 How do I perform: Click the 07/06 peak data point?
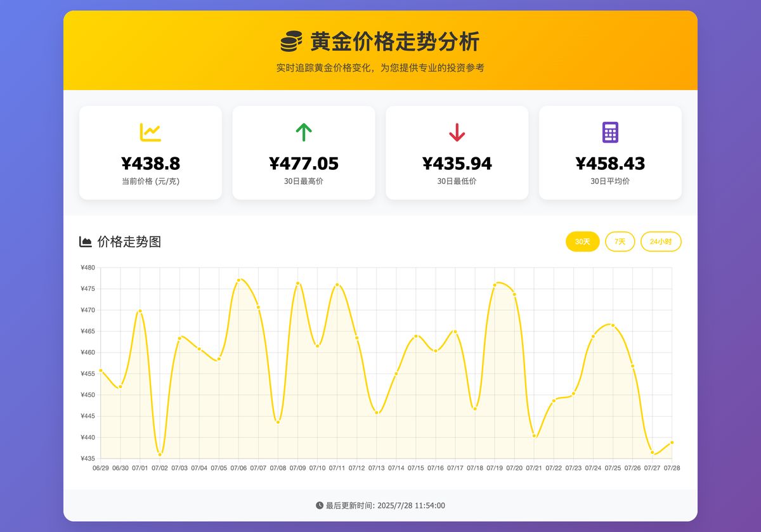point(238,280)
